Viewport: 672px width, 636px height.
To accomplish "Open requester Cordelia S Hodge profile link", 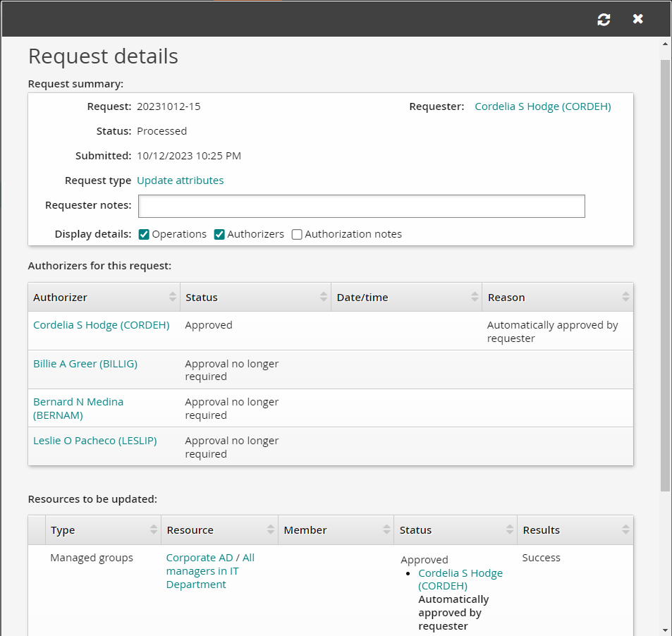I will 542,106.
